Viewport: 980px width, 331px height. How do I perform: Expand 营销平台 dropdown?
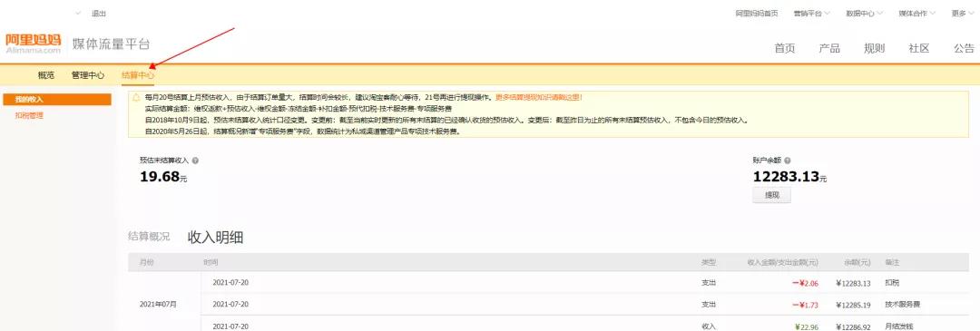click(x=812, y=13)
